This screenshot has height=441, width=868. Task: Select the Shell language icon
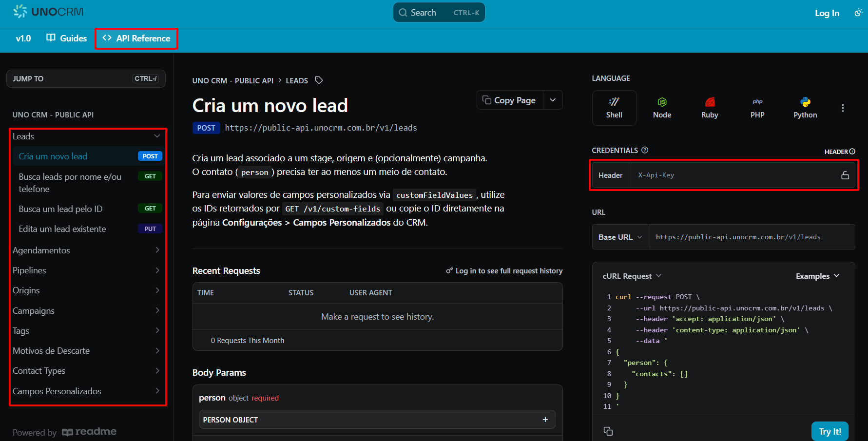[614, 108]
